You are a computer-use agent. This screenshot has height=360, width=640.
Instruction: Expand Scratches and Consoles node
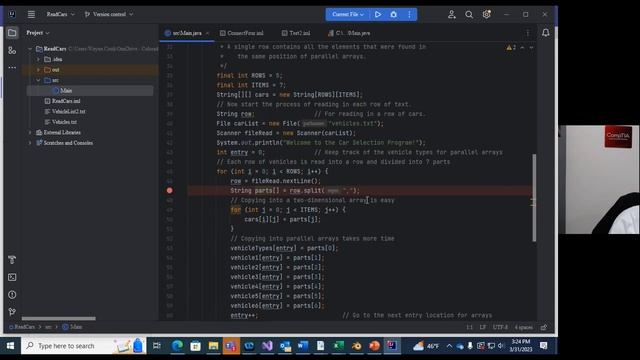pyautogui.click(x=30, y=143)
